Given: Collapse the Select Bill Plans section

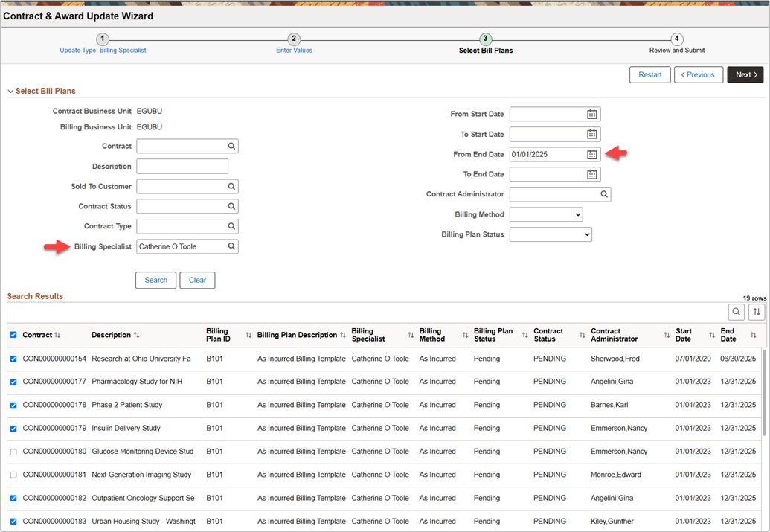Looking at the screenshot, I should click(x=10, y=92).
